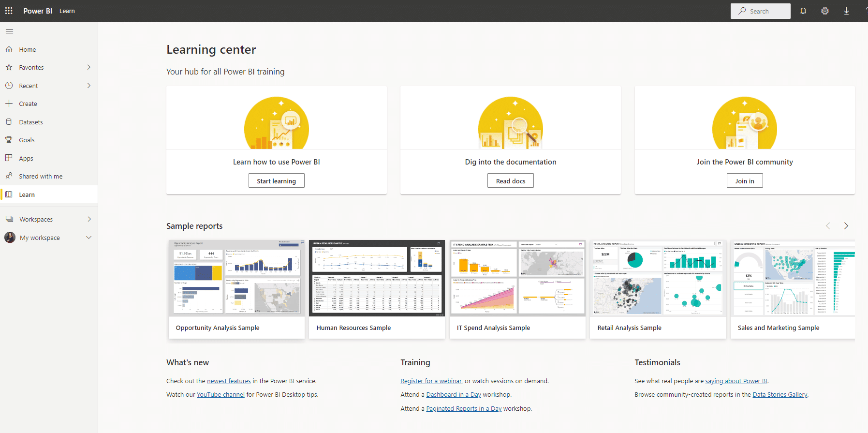This screenshot has height=433, width=868.
Task: Click the Create plus icon
Action: coord(9,104)
